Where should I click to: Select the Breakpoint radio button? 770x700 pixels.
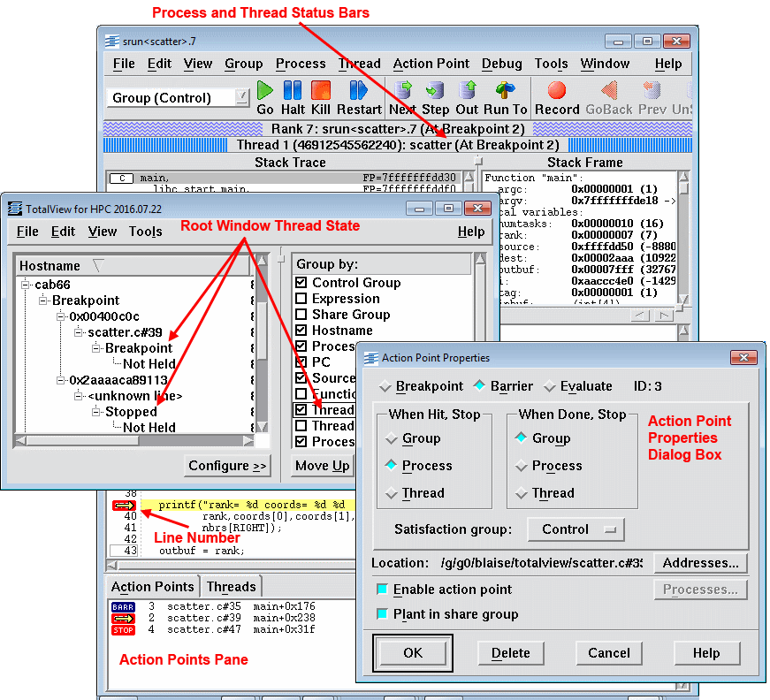point(385,386)
